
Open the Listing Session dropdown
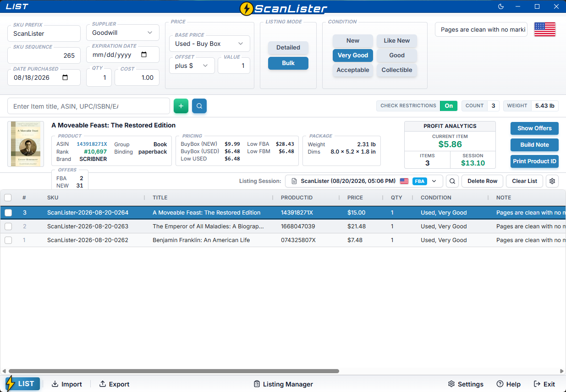pyautogui.click(x=364, y=181)
